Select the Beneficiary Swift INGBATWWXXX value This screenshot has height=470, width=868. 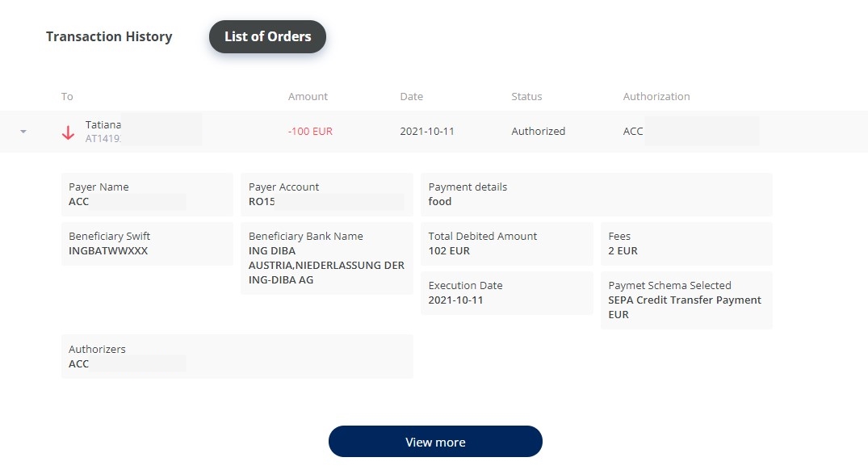[108, 251]
